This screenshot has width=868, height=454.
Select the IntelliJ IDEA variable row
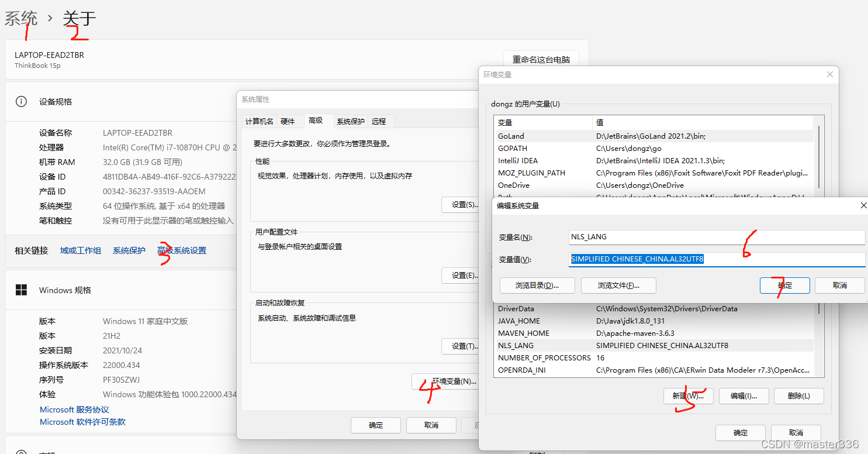[x=653, y=160]
